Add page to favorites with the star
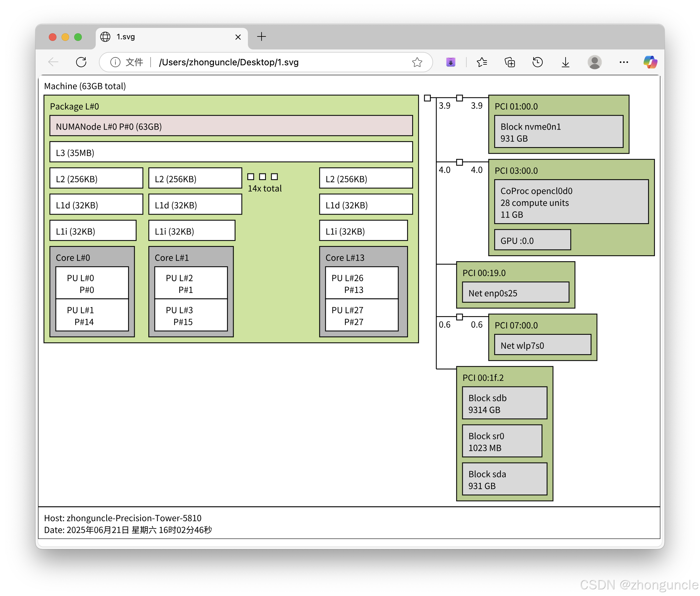This screenshot has height=596, width=700. 418,62
